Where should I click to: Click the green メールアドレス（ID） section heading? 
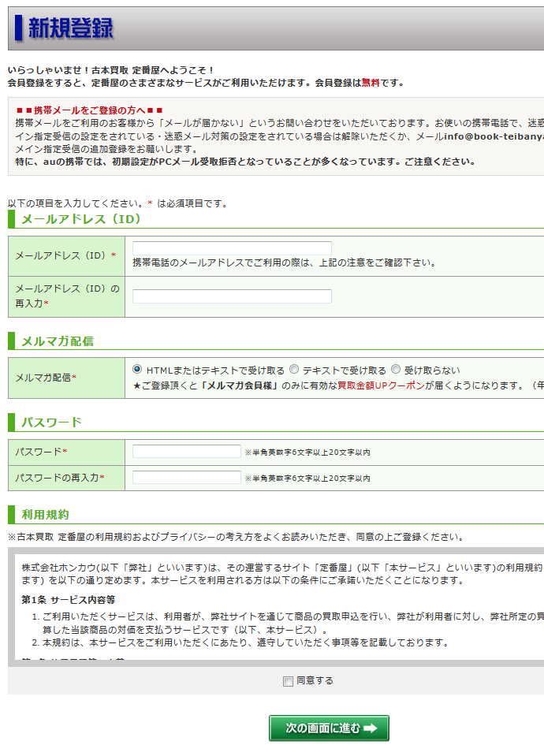(x=81, y=218)
